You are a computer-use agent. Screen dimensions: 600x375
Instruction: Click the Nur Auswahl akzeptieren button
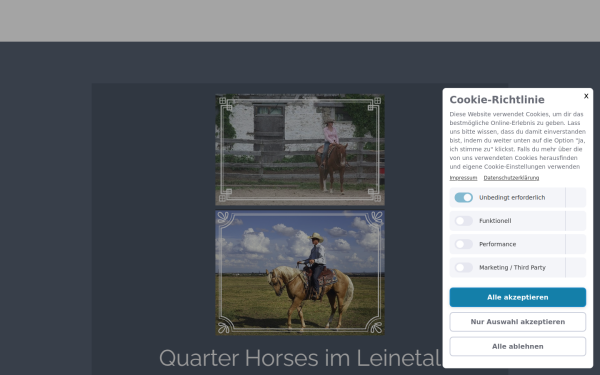click(x=517, y=322)
